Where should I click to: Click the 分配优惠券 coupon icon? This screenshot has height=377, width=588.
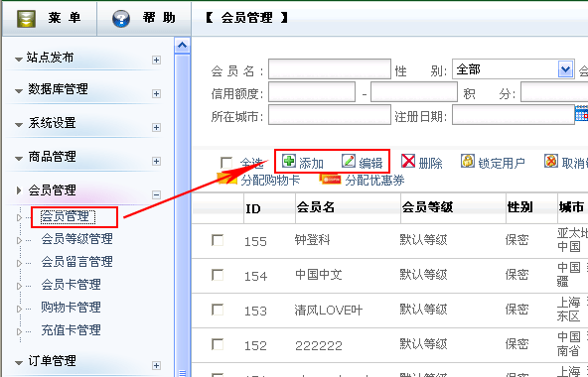pos(331,180)
